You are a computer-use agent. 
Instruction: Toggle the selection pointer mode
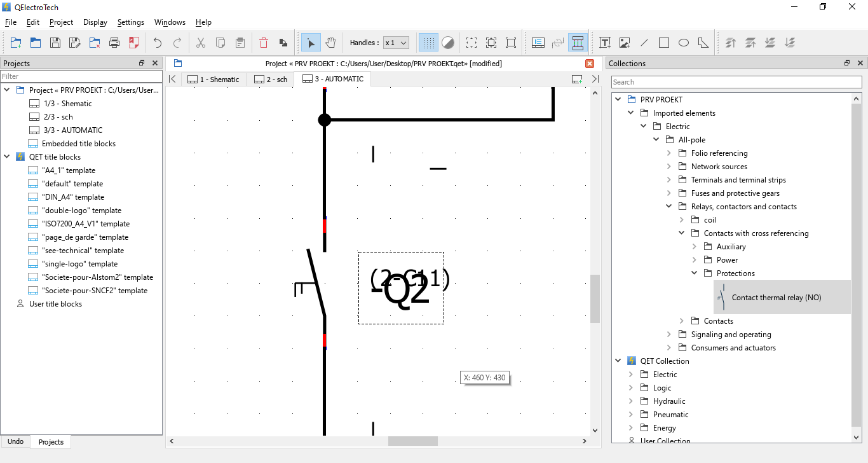[x=311, y=43]
